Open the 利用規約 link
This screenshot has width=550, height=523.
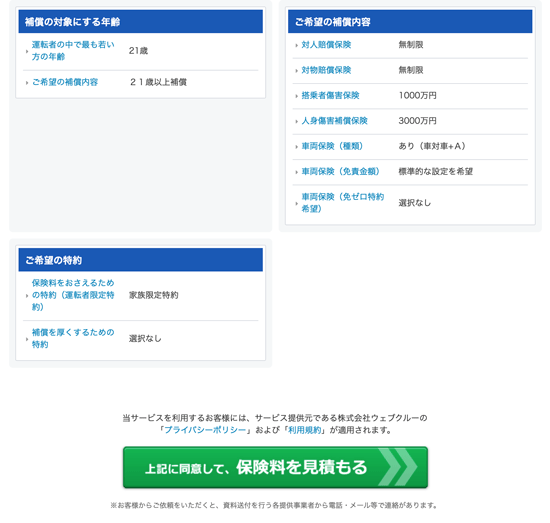click(304, 430)
